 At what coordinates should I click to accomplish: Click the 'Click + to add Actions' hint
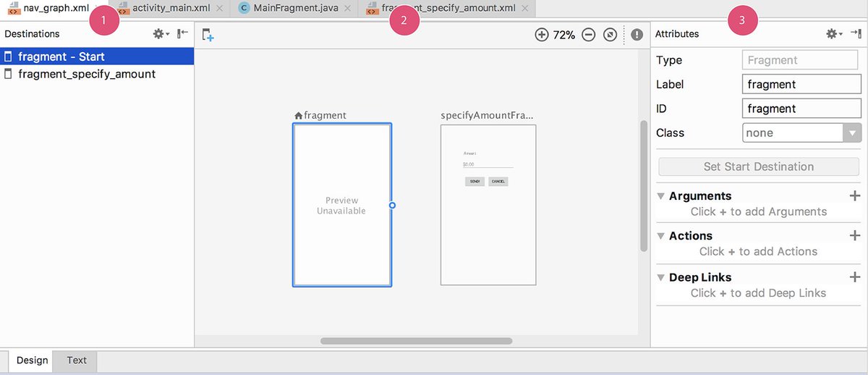tap(759, 252)
